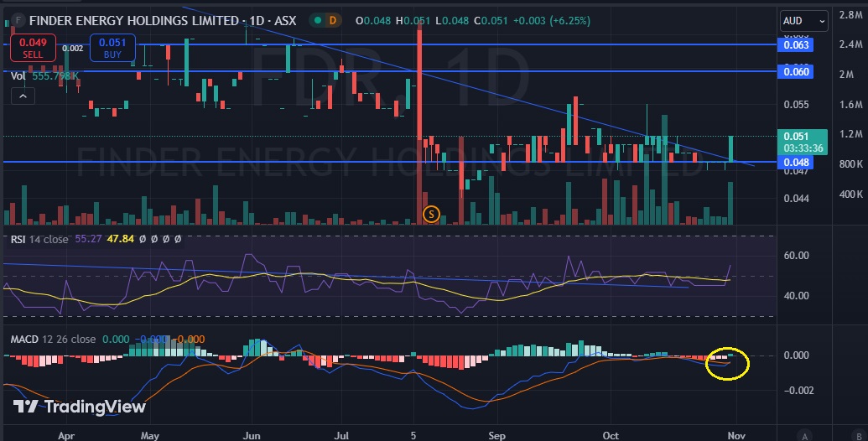Click the Nov label on time axis
868x441 pixels.
(736, 435)
